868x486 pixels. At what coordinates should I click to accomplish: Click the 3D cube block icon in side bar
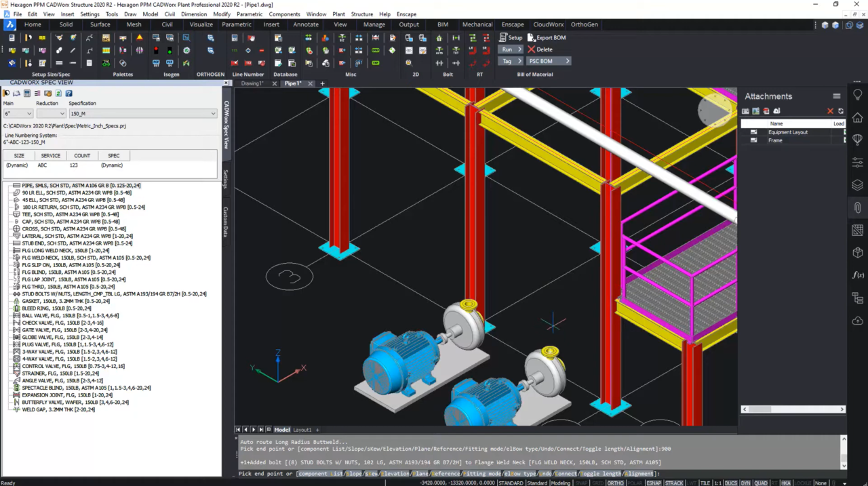[857, 253]
